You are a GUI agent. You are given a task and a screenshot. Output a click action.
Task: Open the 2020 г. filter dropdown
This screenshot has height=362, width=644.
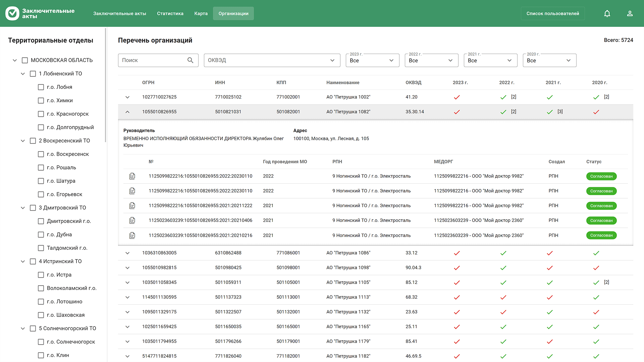550,60
